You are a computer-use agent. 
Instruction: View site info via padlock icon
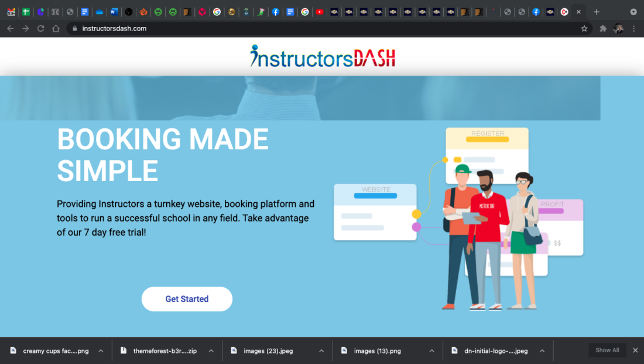point(74,29)
